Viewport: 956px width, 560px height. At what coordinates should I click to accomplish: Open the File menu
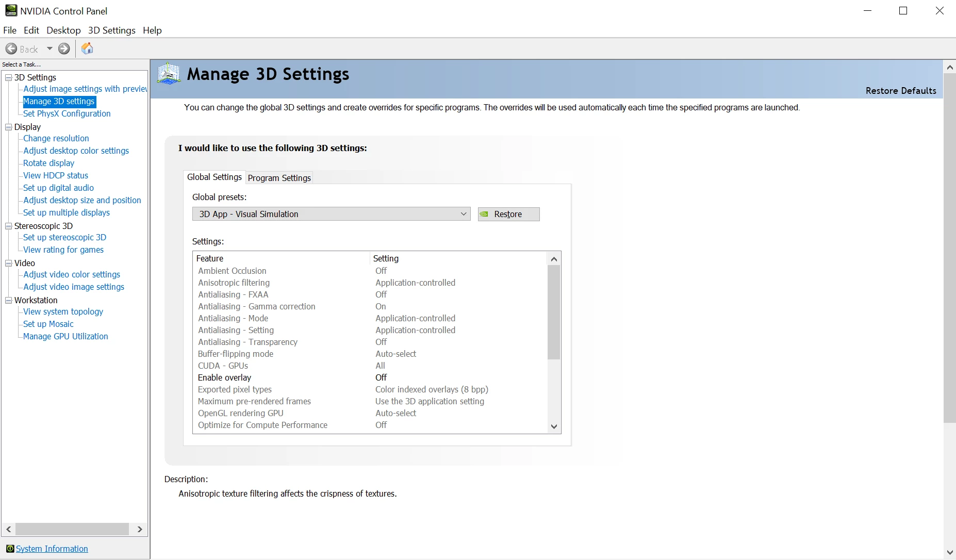coord(10,30)
